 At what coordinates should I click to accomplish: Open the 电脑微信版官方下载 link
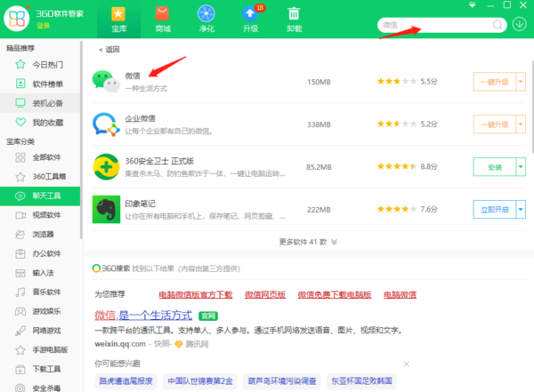click(196, 295)
